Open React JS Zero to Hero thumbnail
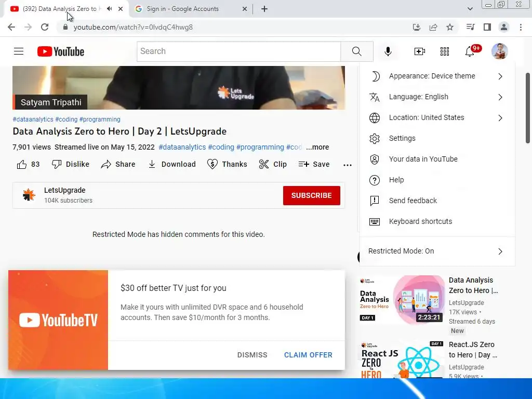The width and height of the screenshot is (532, 399). [402, 360]
